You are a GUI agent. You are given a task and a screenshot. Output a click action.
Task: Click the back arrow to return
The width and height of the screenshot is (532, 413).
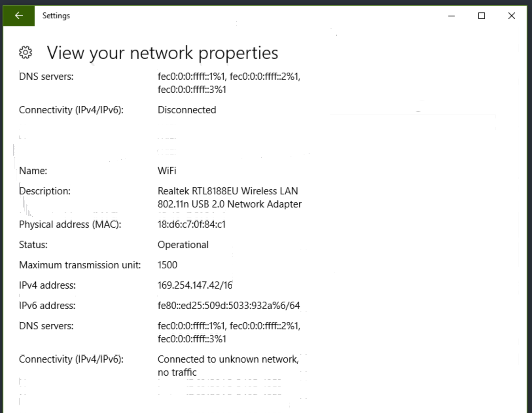tap(19, 15)
